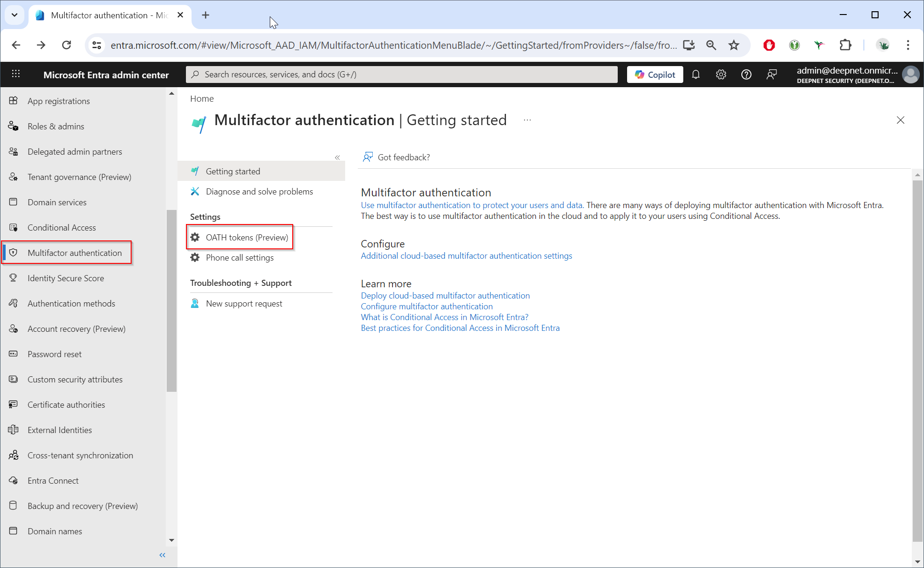
Task: Click the admin account avatar
Action: [910, 75]
